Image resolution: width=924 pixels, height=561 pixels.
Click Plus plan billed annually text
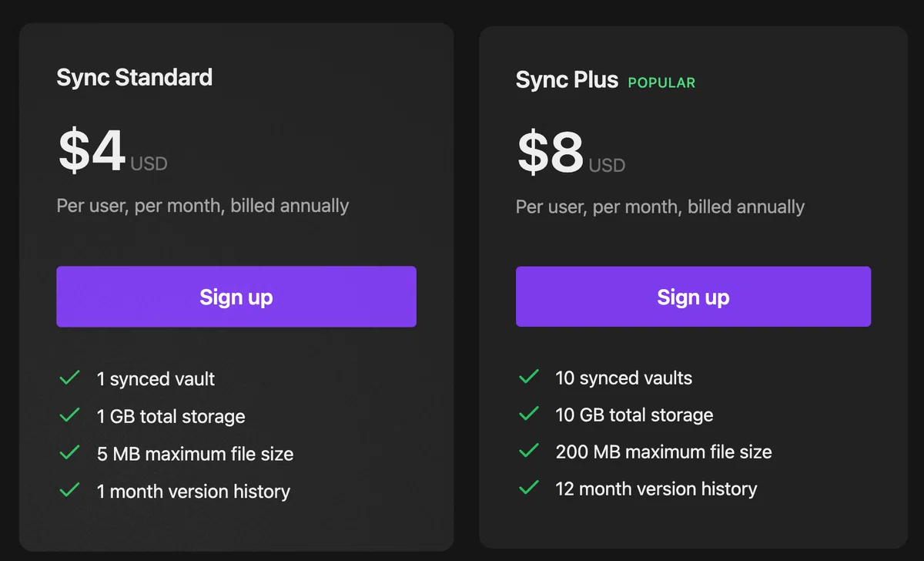tap(660, 207)
